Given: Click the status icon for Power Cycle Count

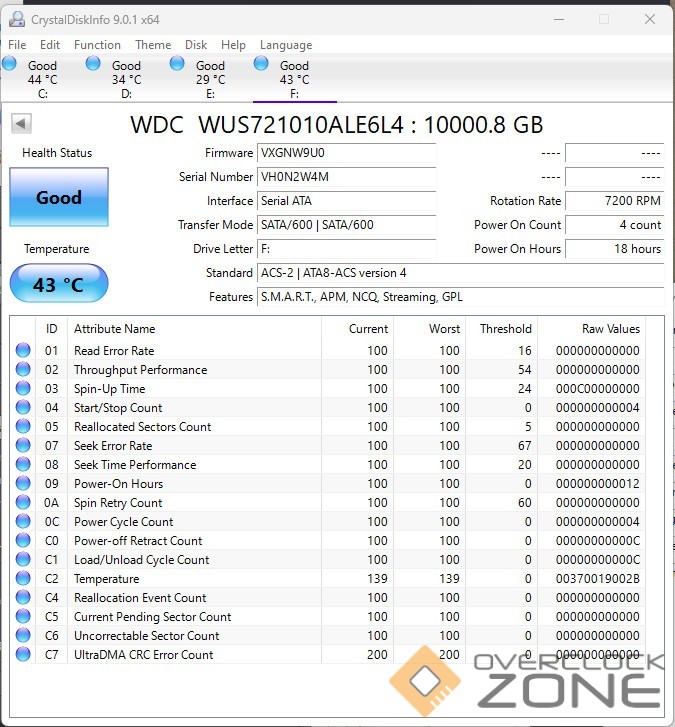Looking at the screenshot, I should (x=23, y=521).
